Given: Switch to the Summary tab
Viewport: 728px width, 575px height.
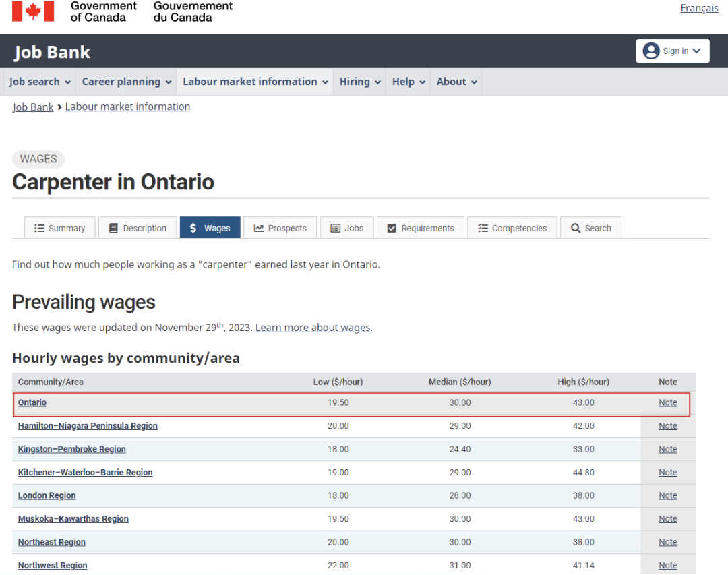Looking at the screenshot, I should (x=60, y=228).
